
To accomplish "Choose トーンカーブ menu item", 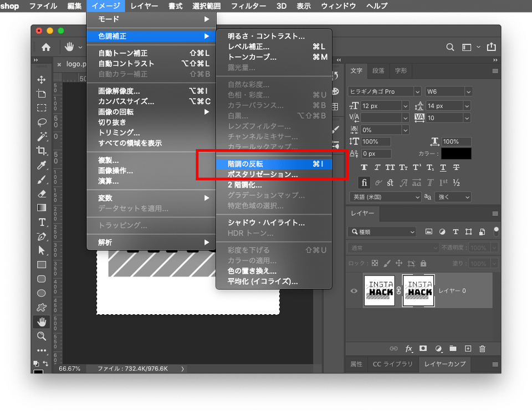I will [274, 57].
